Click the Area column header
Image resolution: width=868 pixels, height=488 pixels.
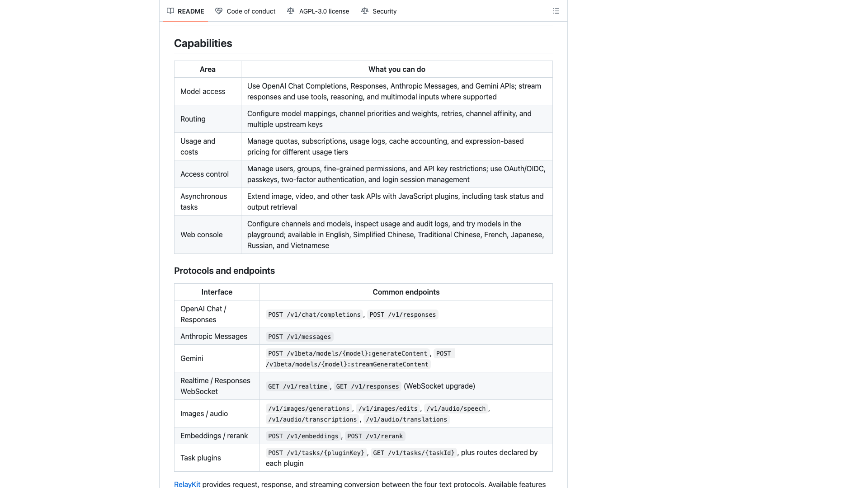(x=208, y=69)
